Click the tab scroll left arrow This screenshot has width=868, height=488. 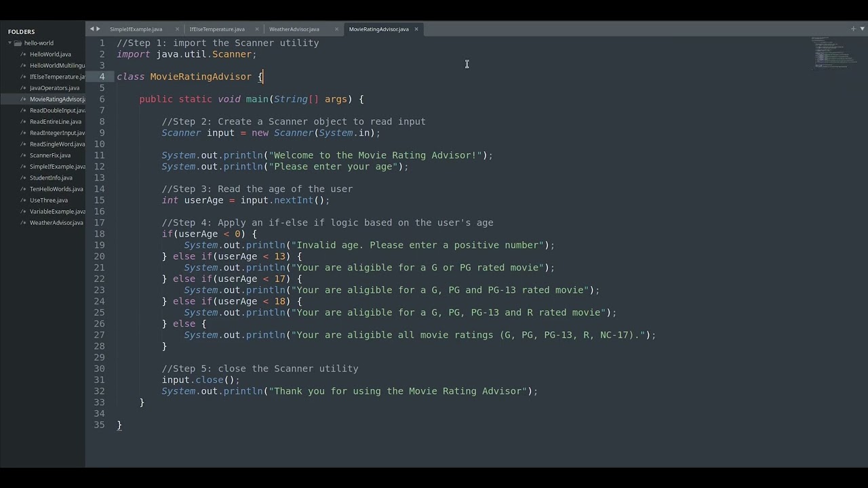(x=92, y=28)
